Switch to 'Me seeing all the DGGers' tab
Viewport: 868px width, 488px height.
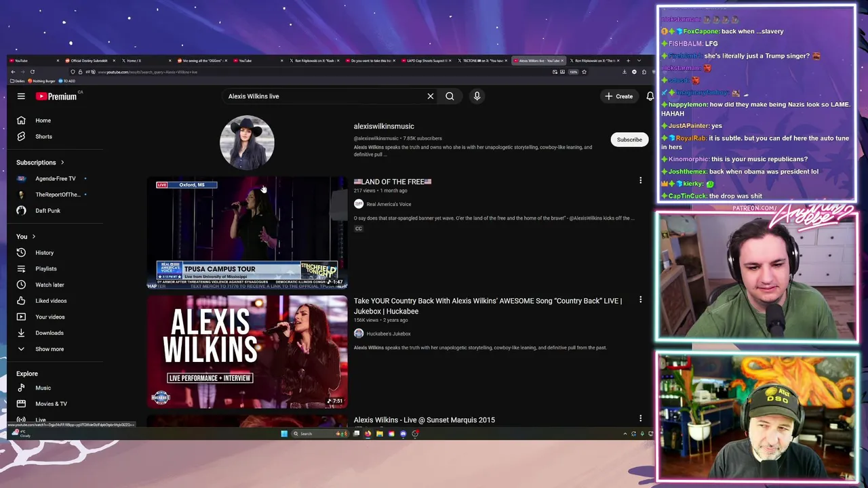pyautogui.click(x=202, y=60)
